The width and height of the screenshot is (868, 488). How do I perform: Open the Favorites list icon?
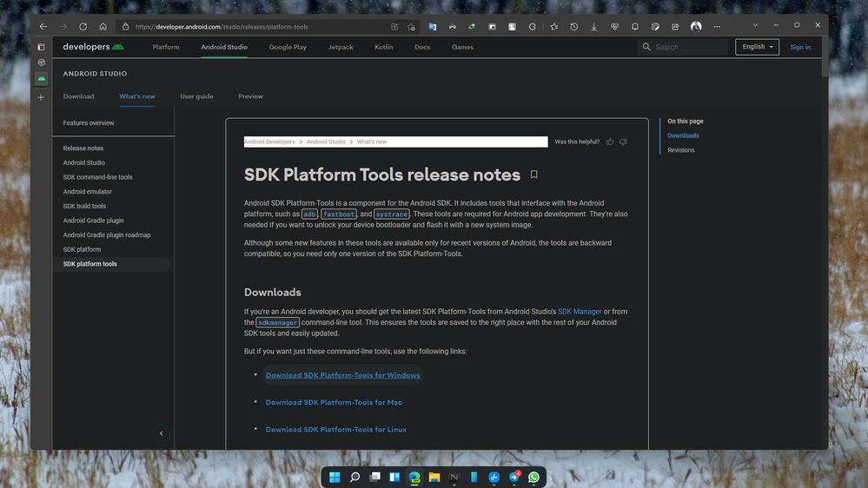554,27
